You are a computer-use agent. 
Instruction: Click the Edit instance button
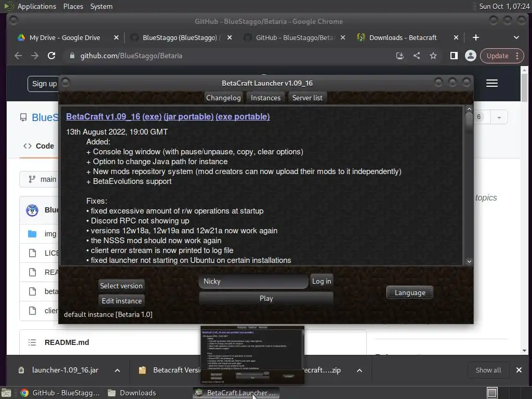point(122,301)
